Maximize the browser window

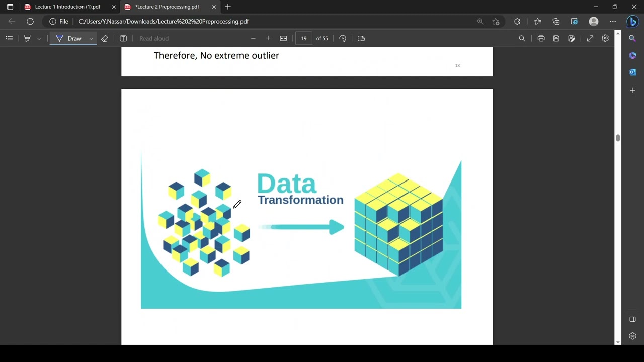coord(615,7)
